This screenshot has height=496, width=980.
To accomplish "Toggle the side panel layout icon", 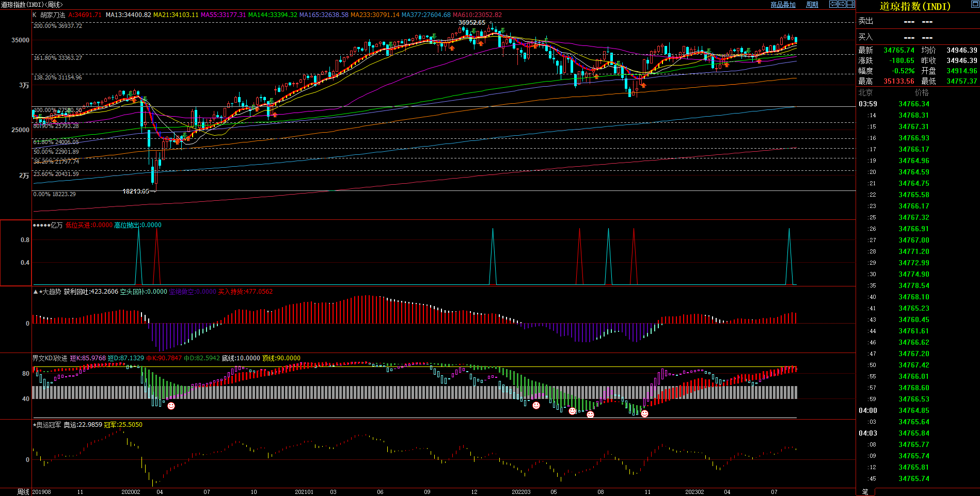I will click(x=850, y=4).
